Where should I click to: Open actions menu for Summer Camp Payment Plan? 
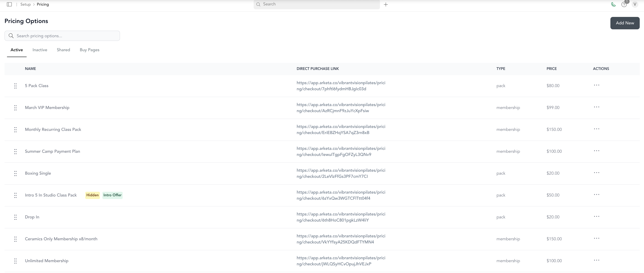point(596,151)
